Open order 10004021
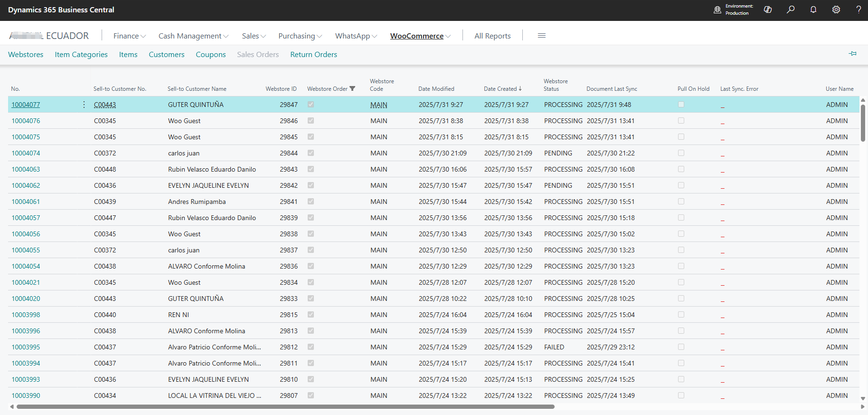 click(x=26, y=282)
